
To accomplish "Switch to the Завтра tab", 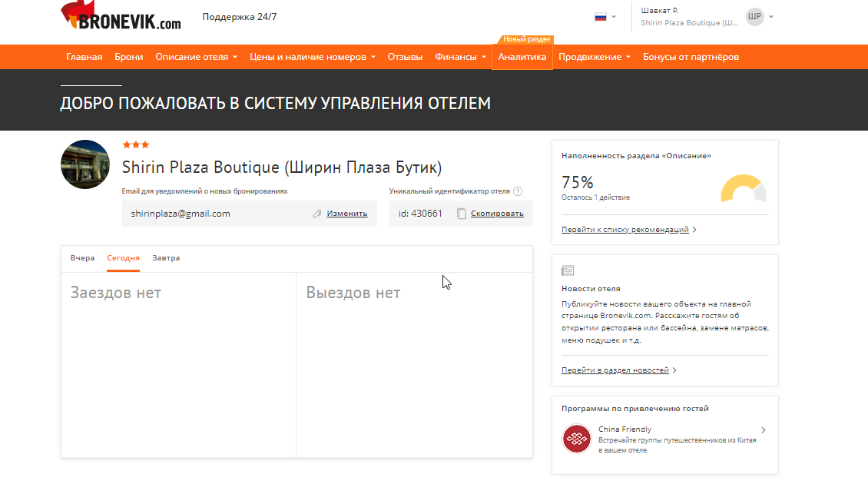I will [166, 258].
